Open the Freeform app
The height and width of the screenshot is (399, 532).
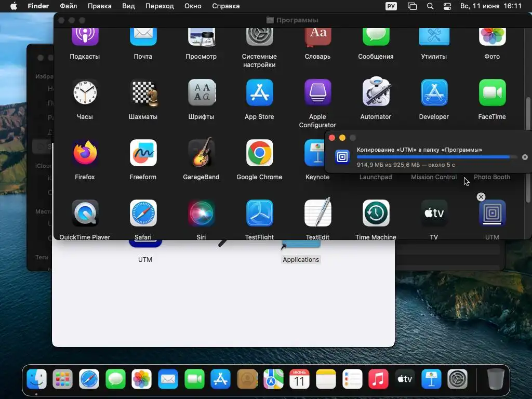pos(143,153)
